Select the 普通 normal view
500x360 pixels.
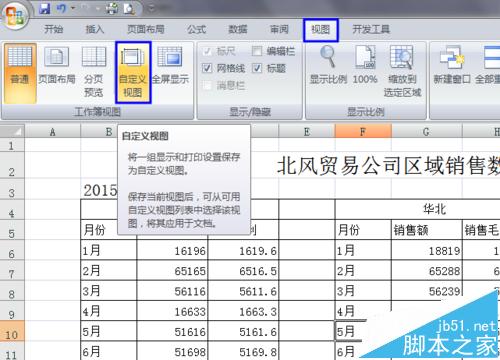(20, 73)
